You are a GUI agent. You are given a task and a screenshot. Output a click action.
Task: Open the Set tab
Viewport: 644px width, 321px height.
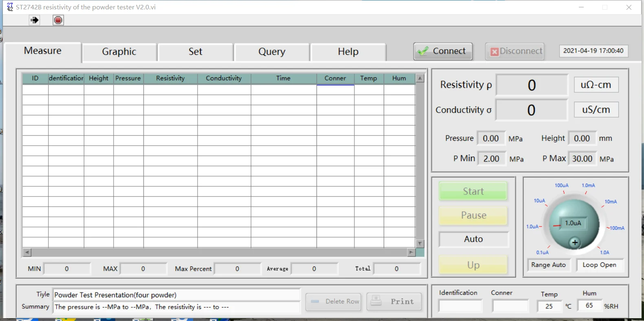196,52
